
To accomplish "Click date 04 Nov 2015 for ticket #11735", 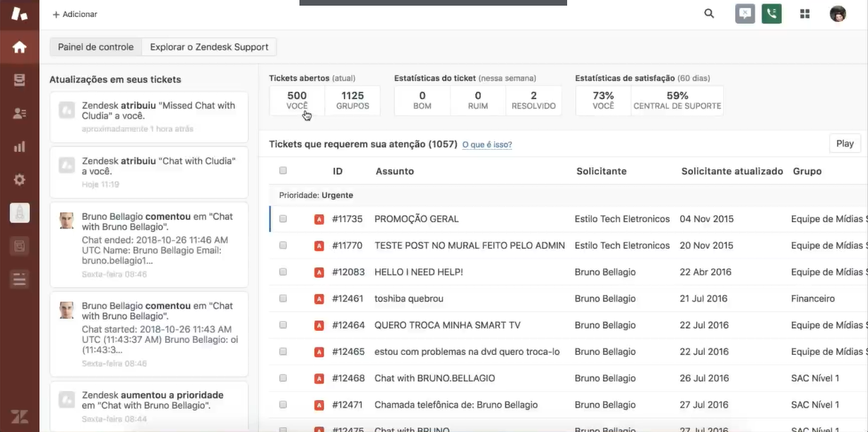I will coord(706,219).
